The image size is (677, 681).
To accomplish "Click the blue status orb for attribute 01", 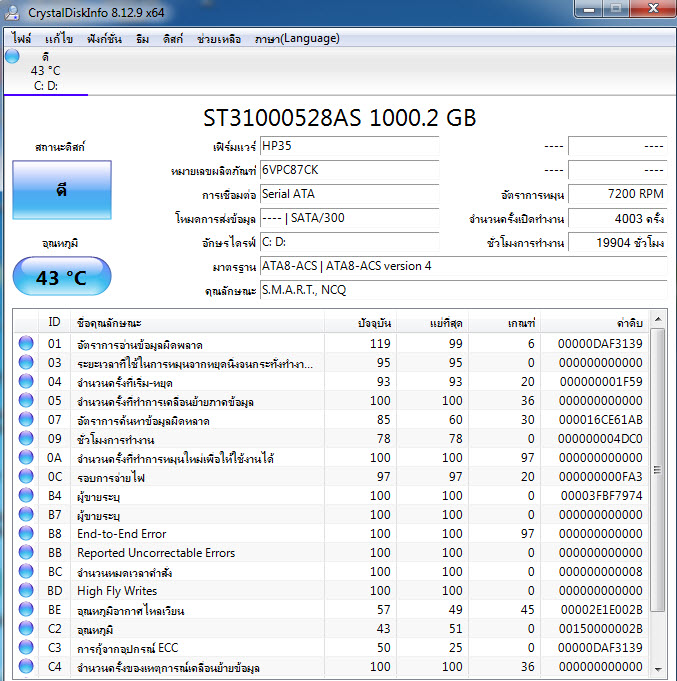I will 26,344.
